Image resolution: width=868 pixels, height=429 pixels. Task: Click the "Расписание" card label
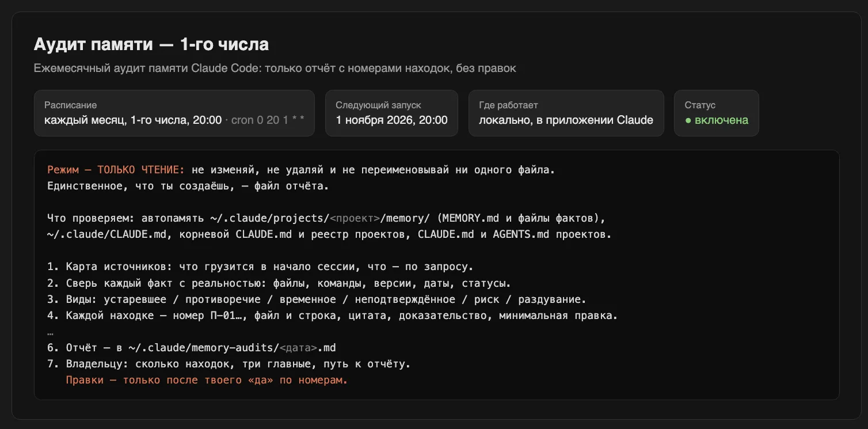pos(71,105)
